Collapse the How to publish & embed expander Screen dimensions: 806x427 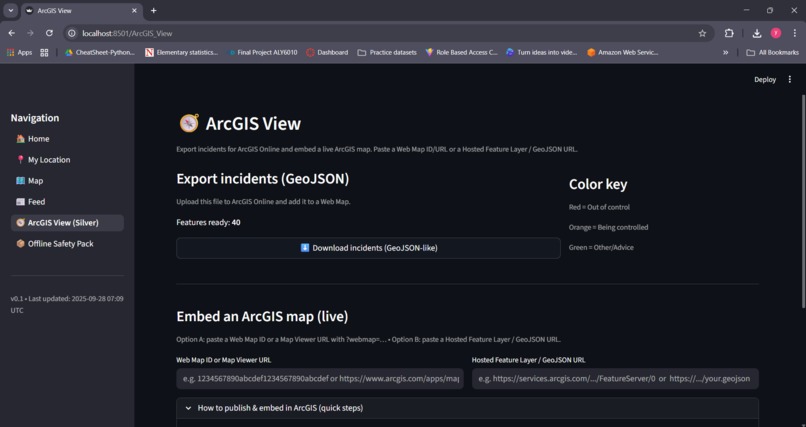tap(467, 408)
